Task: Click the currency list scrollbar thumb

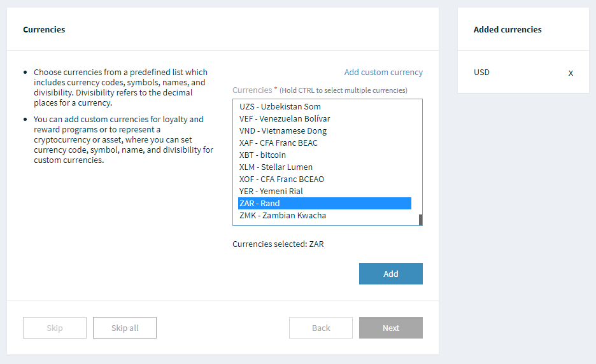Action: click(x=420, y=220)
